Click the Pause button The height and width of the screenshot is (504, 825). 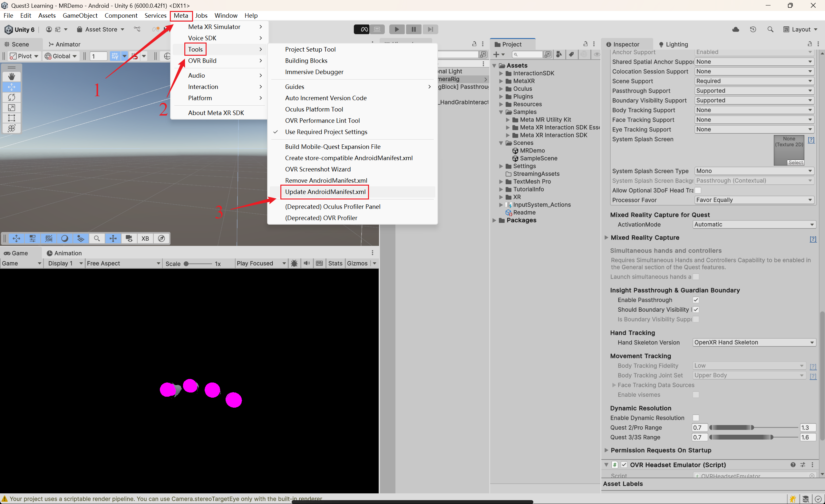[413, 29]
